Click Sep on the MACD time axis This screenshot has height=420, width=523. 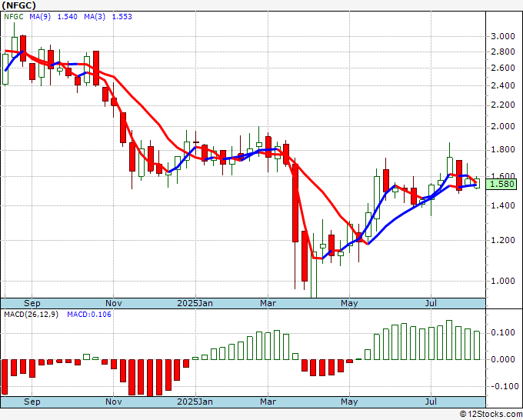coord(32,402)
